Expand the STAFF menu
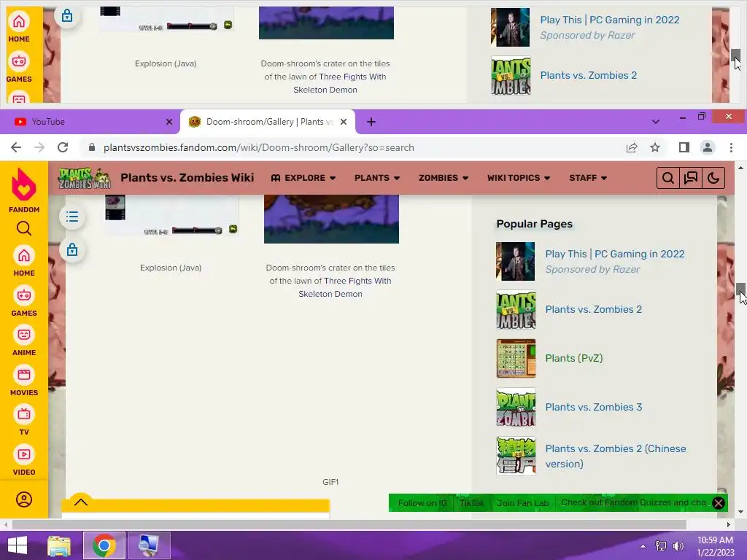 pos(588,178)
